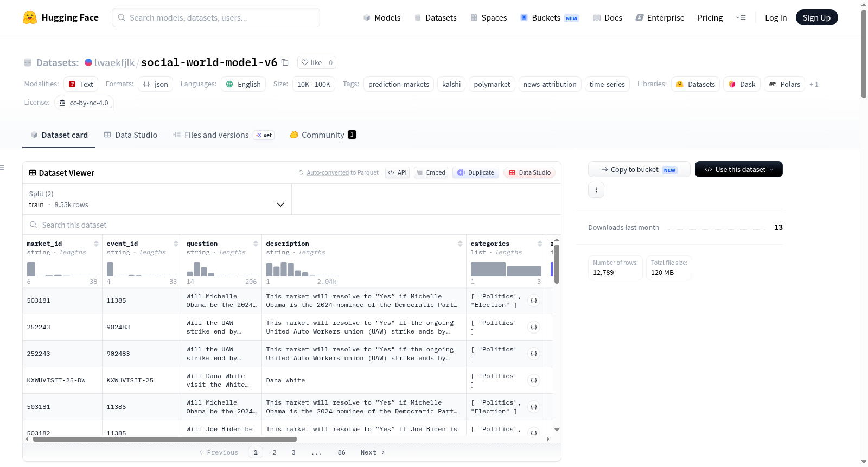Click the page vertical scrollbar
Viewport: 868px width, 467px height.
pos(864,54)
